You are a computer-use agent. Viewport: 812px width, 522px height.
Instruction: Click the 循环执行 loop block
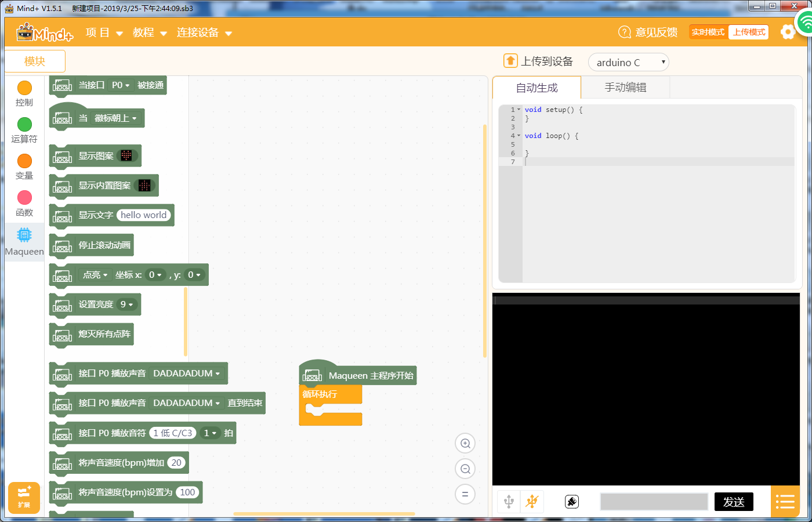coord(331,394)
